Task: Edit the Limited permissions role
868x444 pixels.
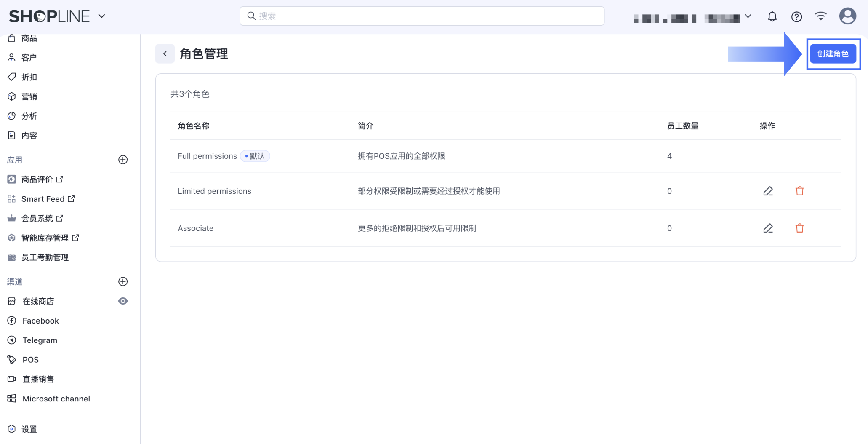Action: click(768, 191)
